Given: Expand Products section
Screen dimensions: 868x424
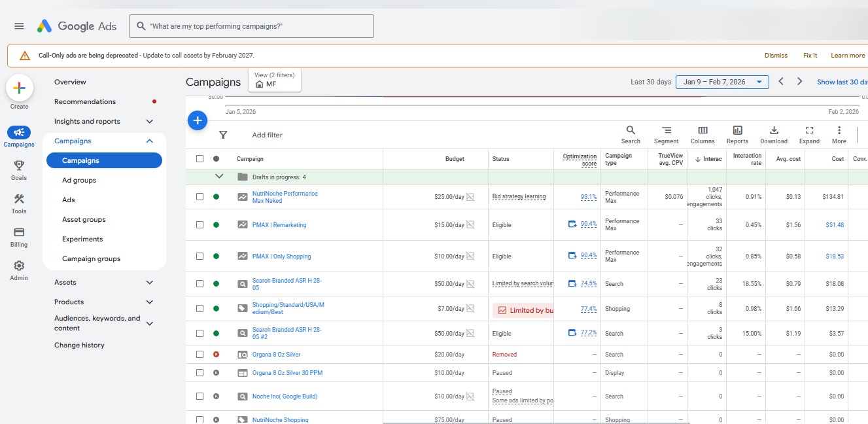Looking at the screenshot, I should tap(150, 302).
